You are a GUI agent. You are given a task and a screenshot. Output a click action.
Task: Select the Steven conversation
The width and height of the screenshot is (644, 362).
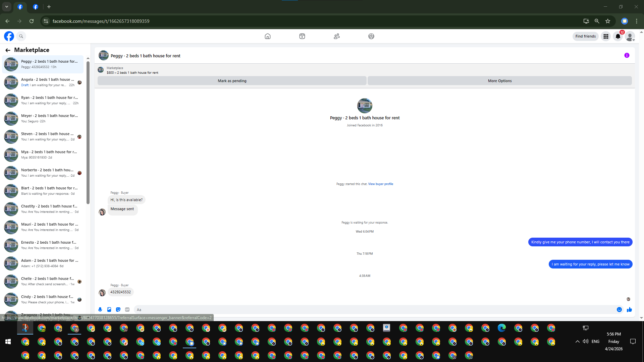[x=43, y=136]
